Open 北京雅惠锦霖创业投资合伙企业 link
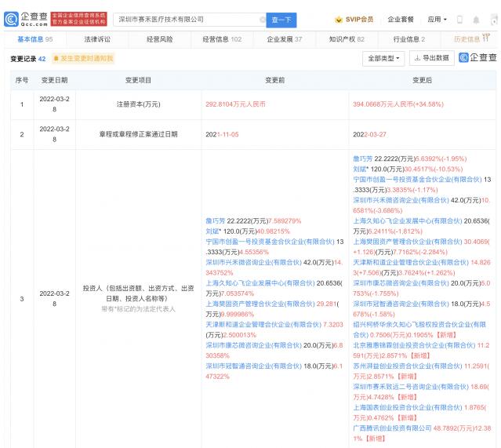This screenshot has height=448, width=501. point(414,345)
